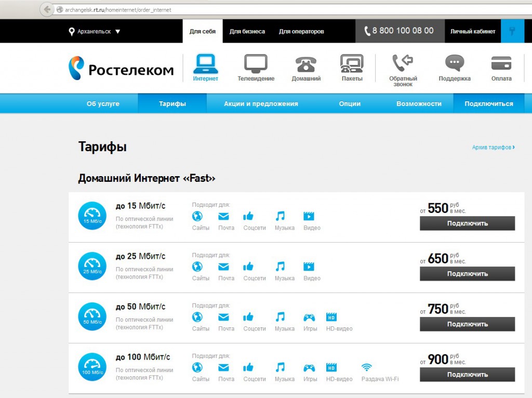Go to the Опции menu section
This screenshot has width=532, height=398.
click(x=350, y=103)
